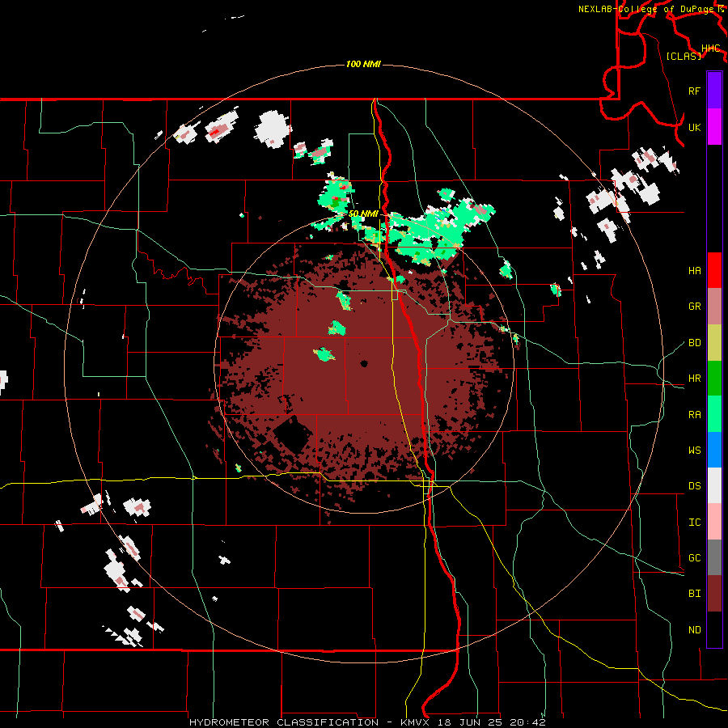Select the GR graupel color swatch
The width and height of the screenshot is (728, 728).
click(714, 306)
